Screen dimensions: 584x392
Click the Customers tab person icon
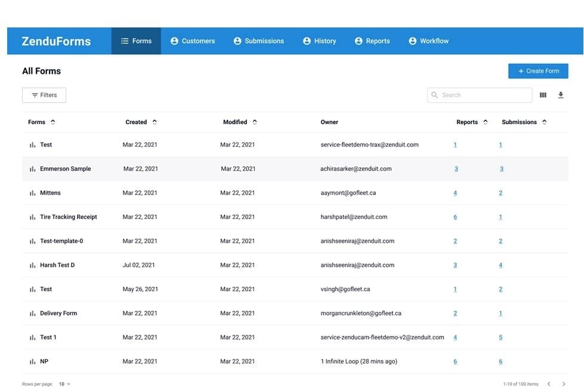coord(174,41)
